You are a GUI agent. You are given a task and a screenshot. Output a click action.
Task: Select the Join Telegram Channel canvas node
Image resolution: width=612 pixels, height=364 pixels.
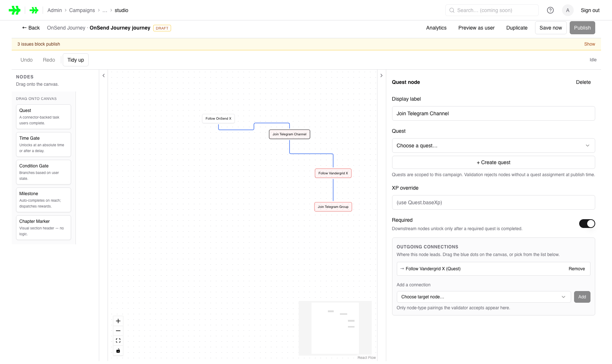pyautogui.click(x=290, y=134)
